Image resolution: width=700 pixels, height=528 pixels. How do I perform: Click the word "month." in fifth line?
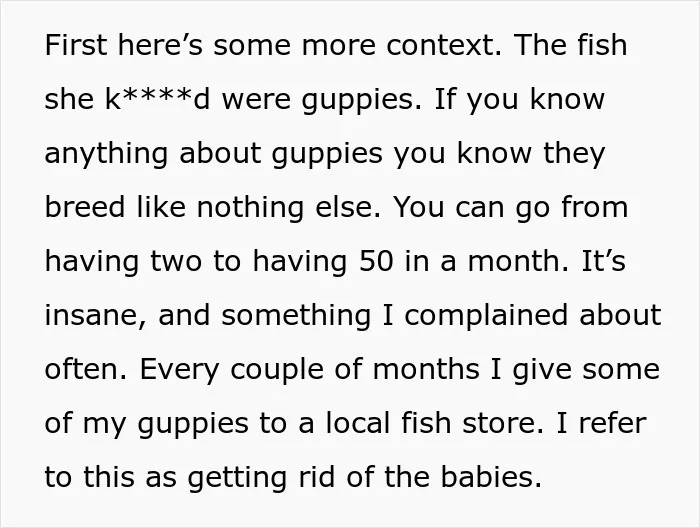click(519, 261)
